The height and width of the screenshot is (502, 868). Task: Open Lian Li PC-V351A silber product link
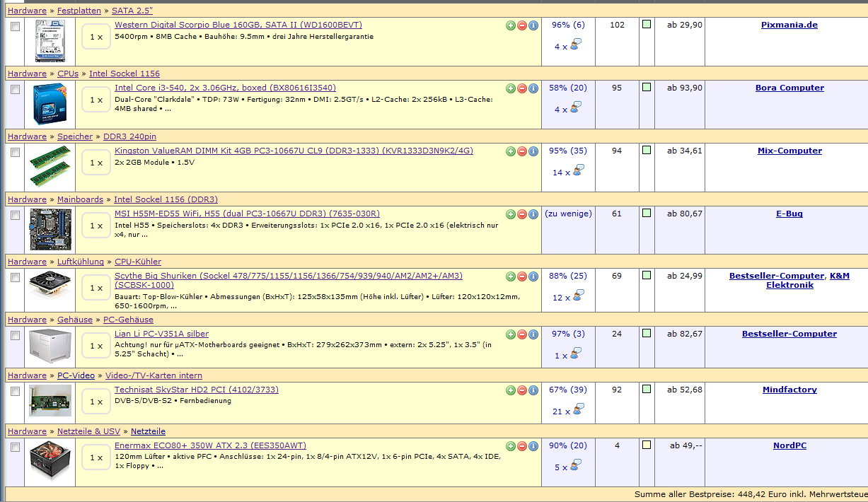[161, 334]
